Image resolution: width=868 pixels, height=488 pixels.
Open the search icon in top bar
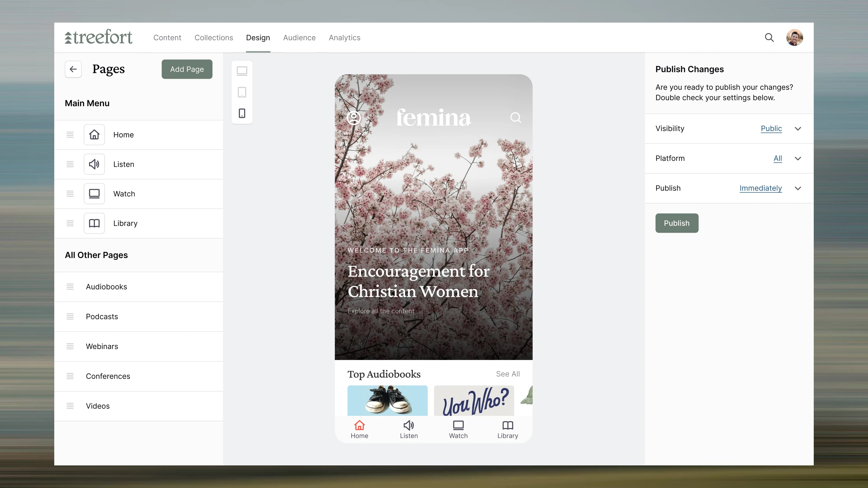[x=769, y=37]
